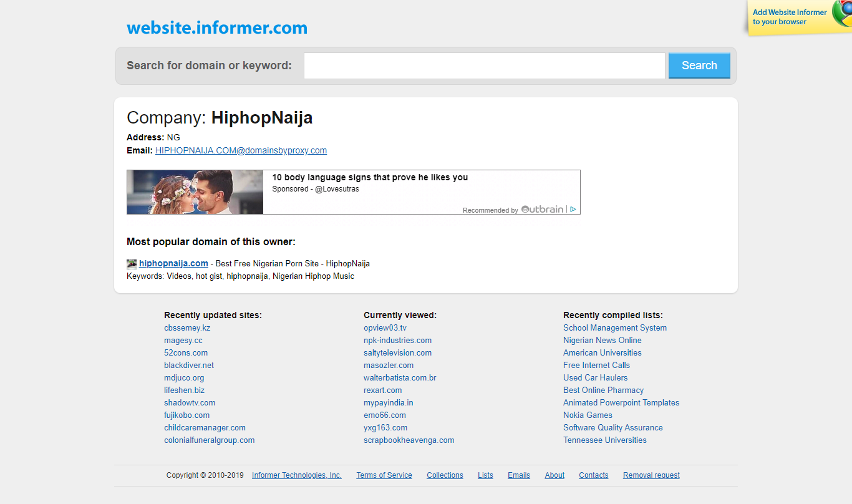
Task: Open the scrapbookheavenga.com link
Action: [x=409, y=440]
